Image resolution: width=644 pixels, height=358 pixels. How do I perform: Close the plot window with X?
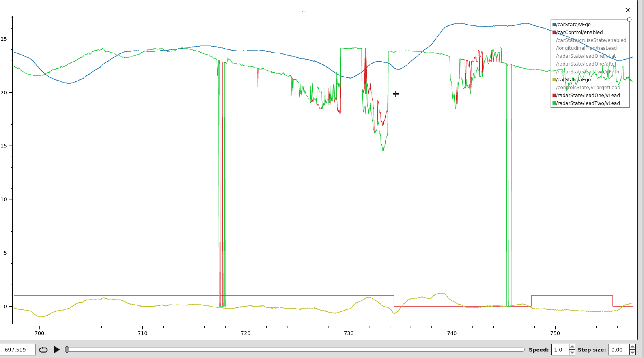pos(627,10)
